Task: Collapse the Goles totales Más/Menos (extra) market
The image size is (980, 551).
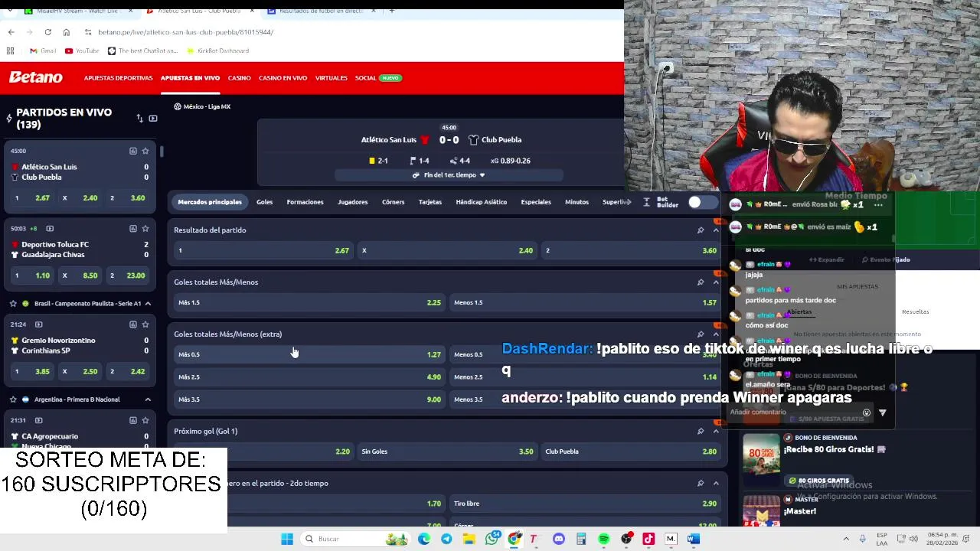Action: (716, 334)
